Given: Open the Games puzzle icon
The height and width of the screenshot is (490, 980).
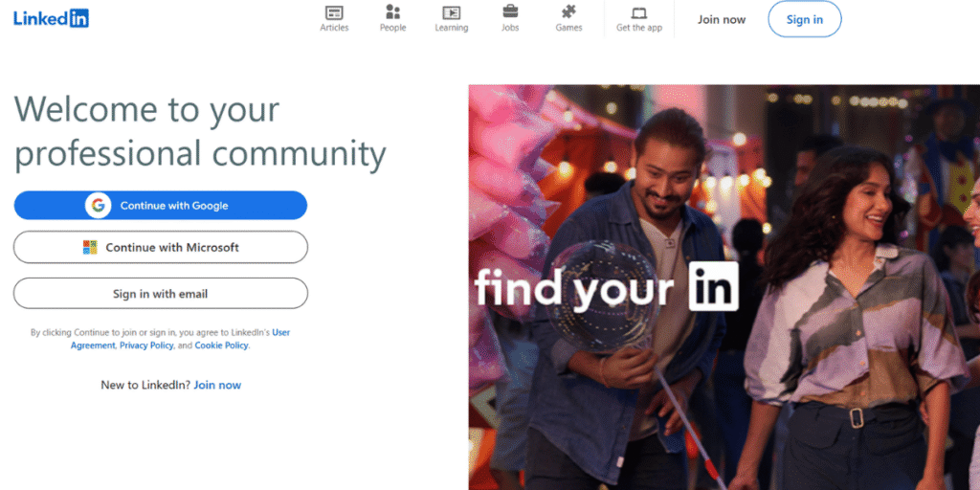Looking at the screenshot, I should point(568,11).
